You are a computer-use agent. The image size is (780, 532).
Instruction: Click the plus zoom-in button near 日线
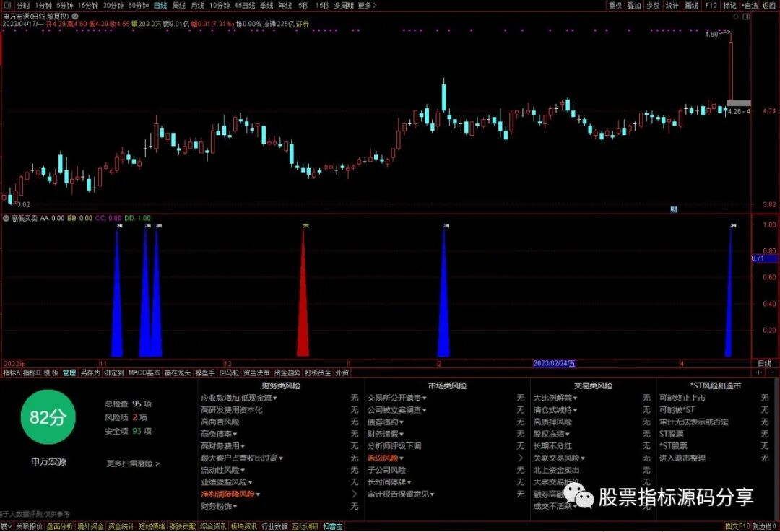coord(758,372)
